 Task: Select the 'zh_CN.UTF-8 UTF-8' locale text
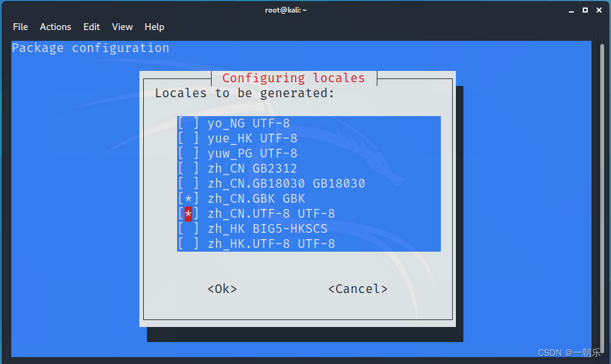pos(271,214)
